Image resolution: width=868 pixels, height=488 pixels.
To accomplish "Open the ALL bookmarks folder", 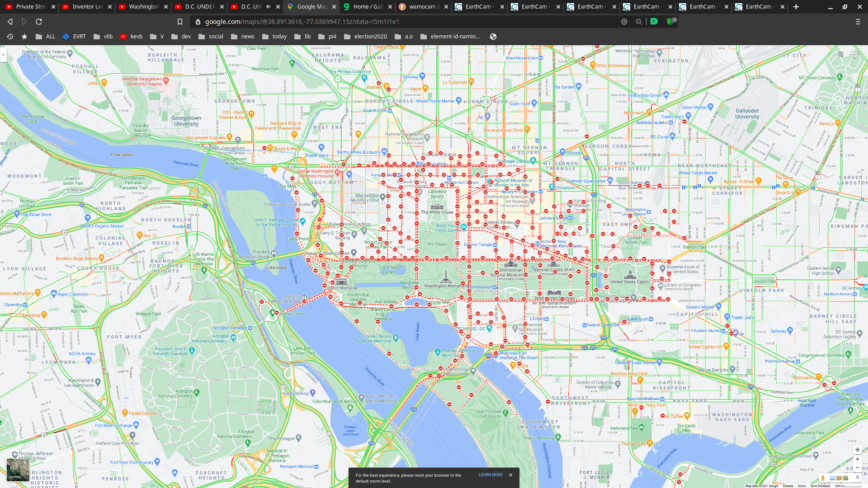I will click(46, 37).
